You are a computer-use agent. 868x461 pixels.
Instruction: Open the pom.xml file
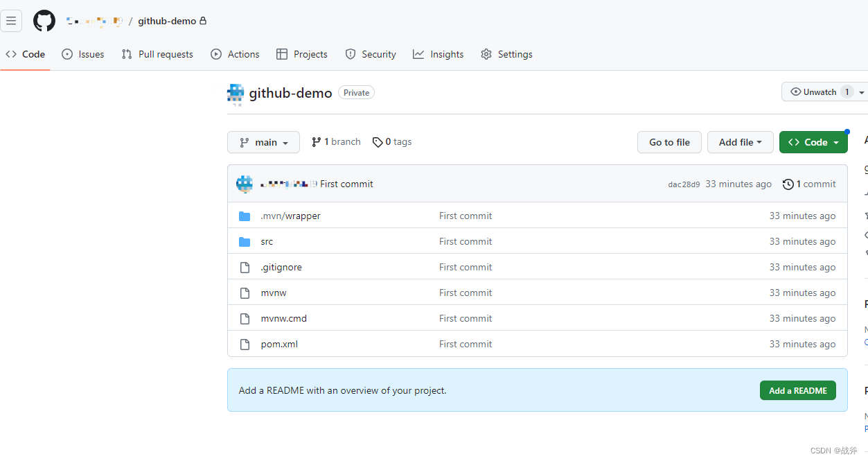click(x=279, y=344)
